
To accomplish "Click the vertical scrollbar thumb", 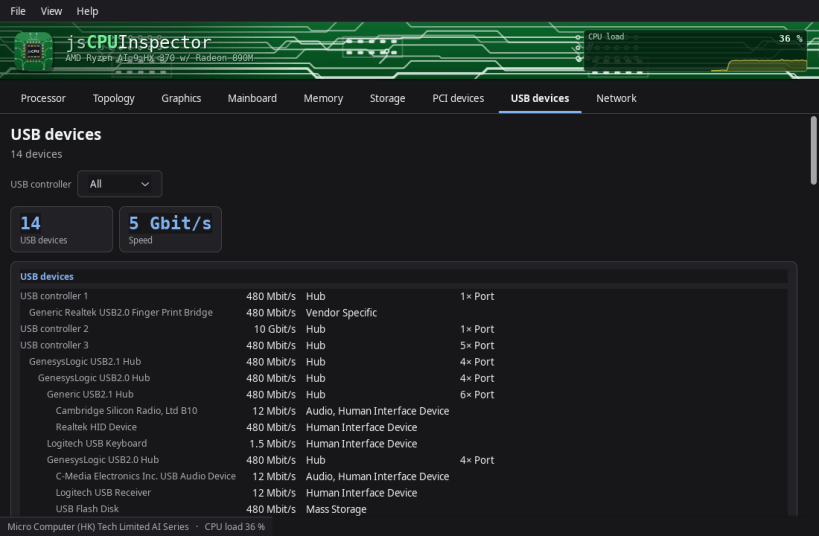I will point(813,150).
